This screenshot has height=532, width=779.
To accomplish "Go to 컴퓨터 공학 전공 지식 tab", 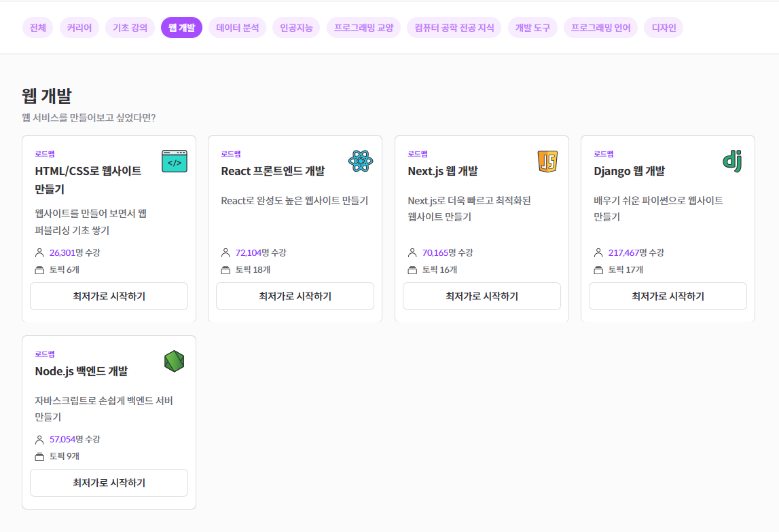I will [454, 28].
